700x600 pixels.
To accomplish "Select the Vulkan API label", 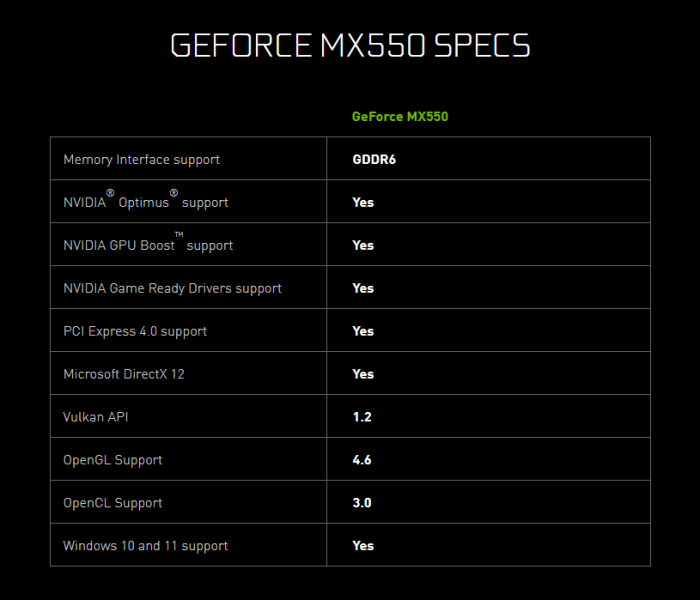I will point(96,417).
